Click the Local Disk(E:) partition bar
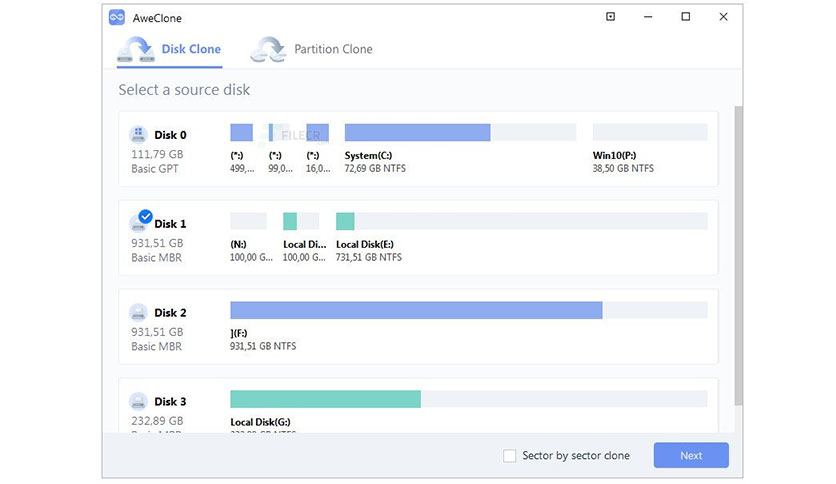The height and width of the screenshot is (484, 836). pyautogui.click(x=521, y=221)
